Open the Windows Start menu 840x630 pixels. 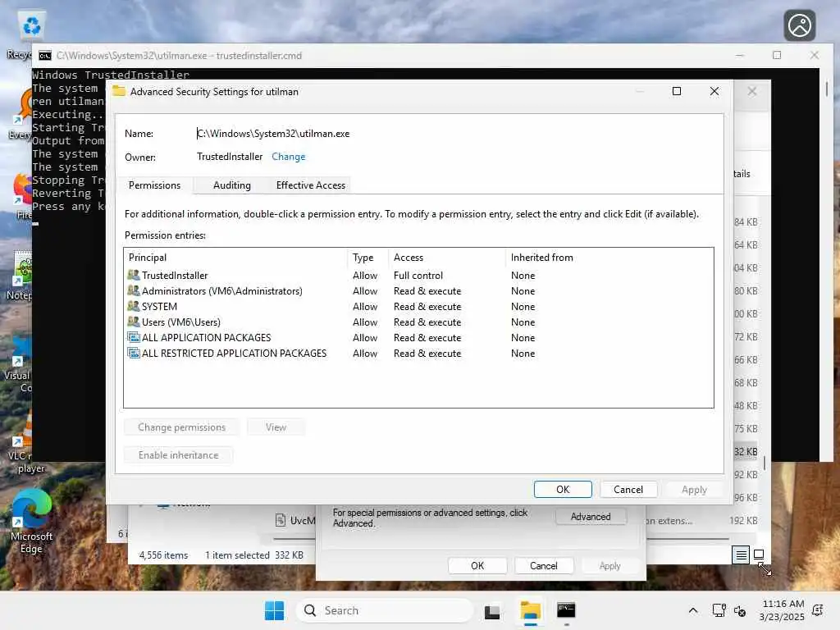[x=274, y=610]
